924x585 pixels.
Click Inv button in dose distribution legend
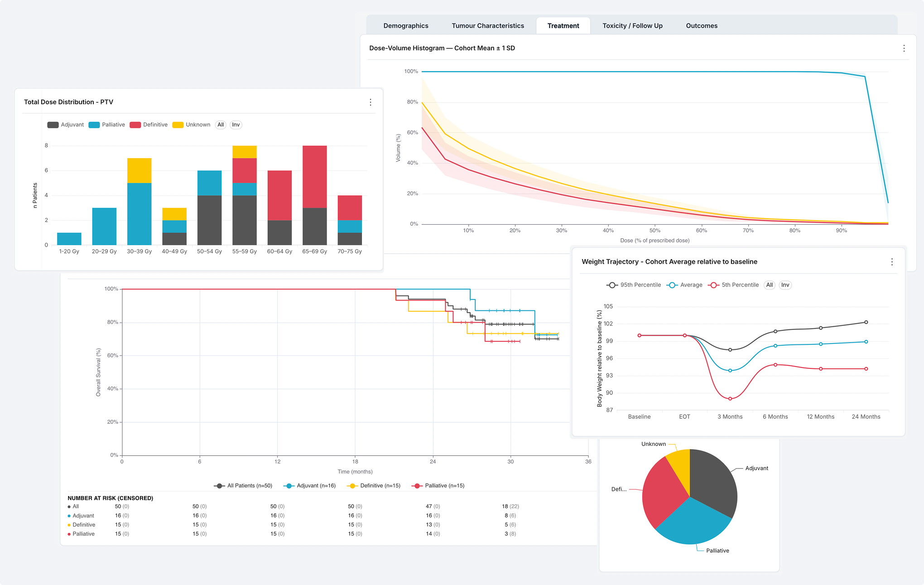[x=236, y=125]
